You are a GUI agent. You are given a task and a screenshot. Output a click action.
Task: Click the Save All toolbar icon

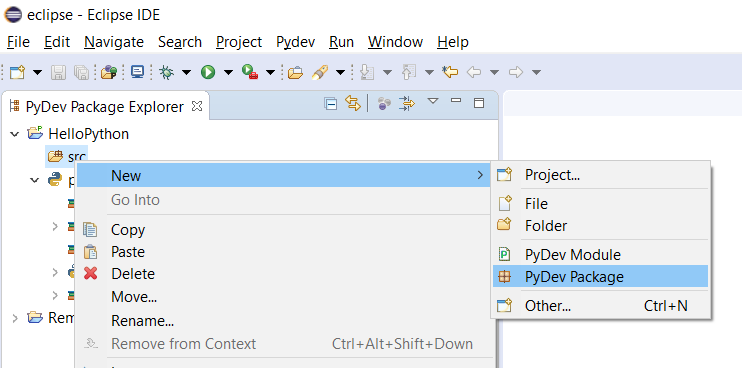coord(81,72)
